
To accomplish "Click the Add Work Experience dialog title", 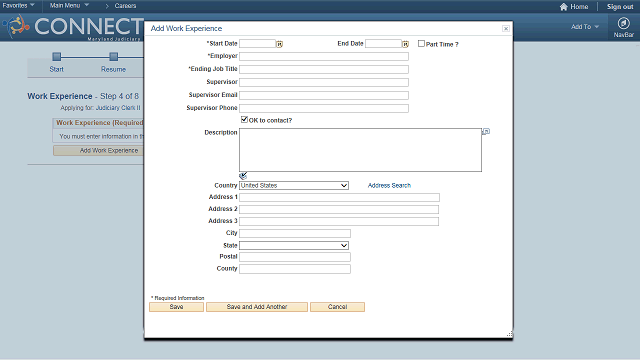I will (x=187, y=29).
